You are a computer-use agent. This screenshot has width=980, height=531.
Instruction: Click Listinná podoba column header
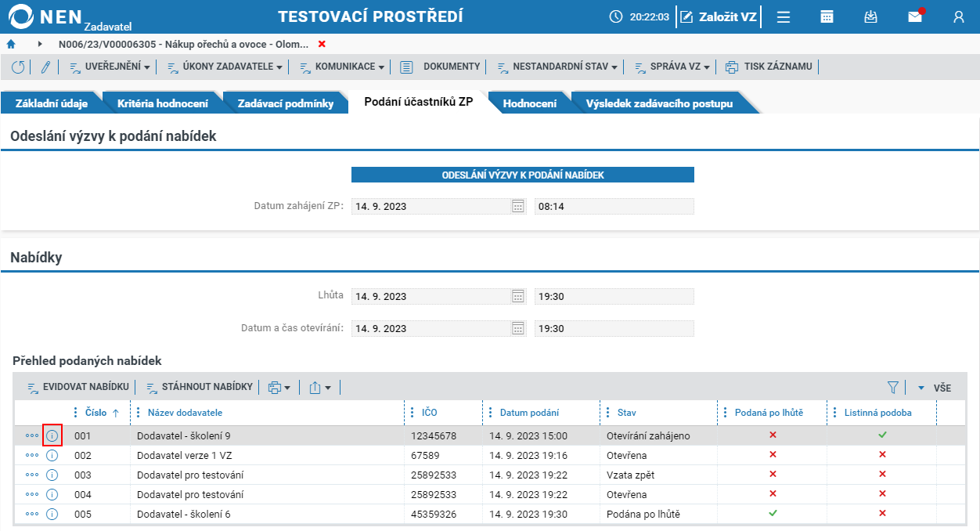[878, 413]
